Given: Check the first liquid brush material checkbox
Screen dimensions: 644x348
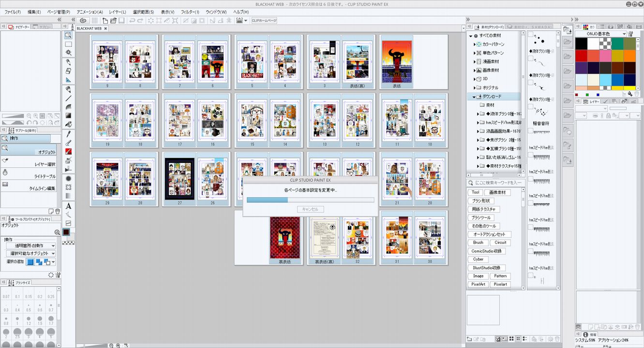Looking at the screenshot, I should tap(531, 35).
